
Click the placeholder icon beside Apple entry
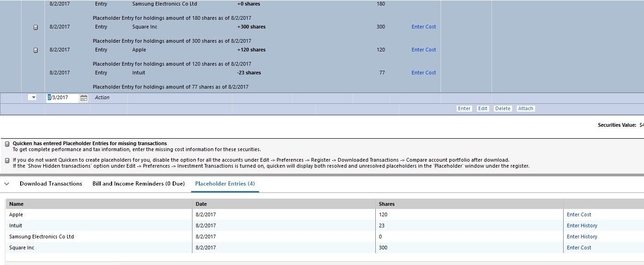(36, 50)
